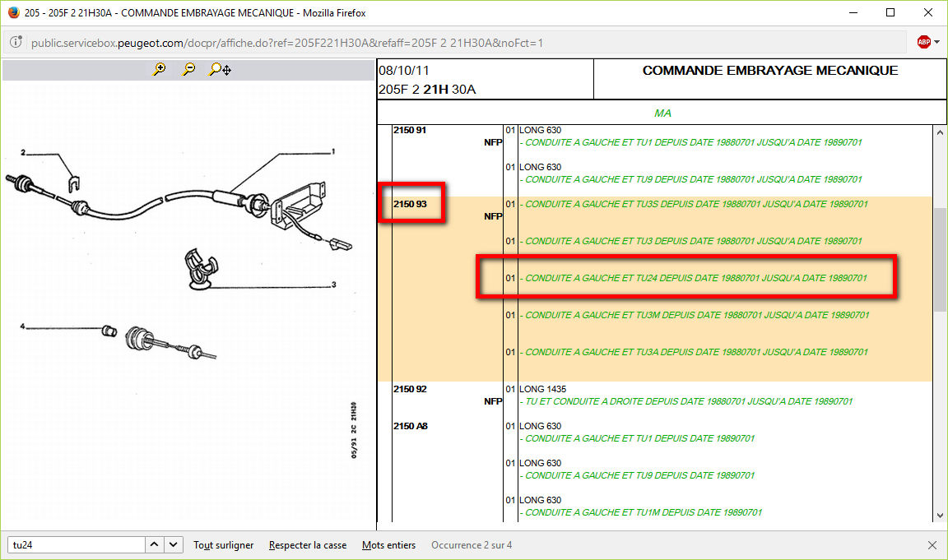Screen dimensions: 948x560
Task: Click the 205F 2 21H 30A reference
Action: coord(427,90)
